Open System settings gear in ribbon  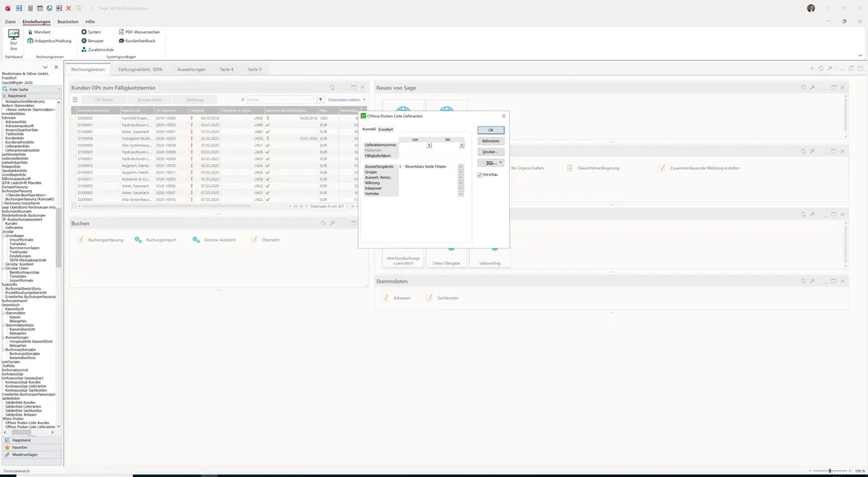pos(90,32)
